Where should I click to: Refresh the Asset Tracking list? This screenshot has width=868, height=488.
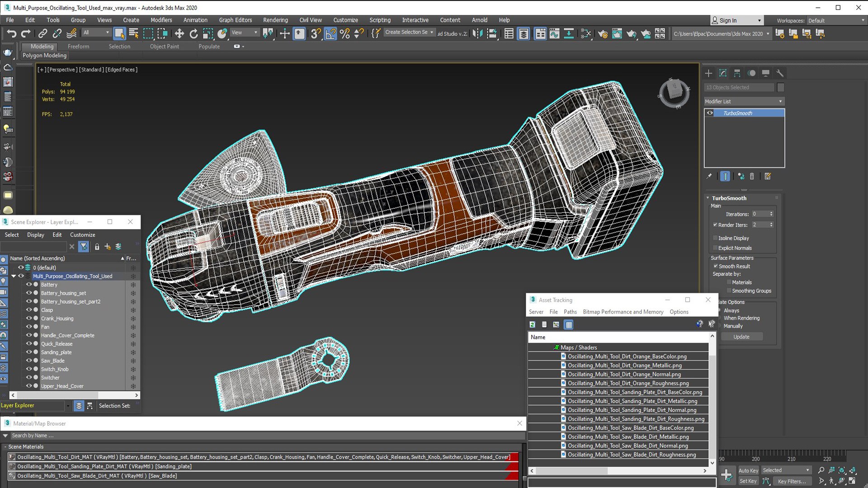pos(533,324)
